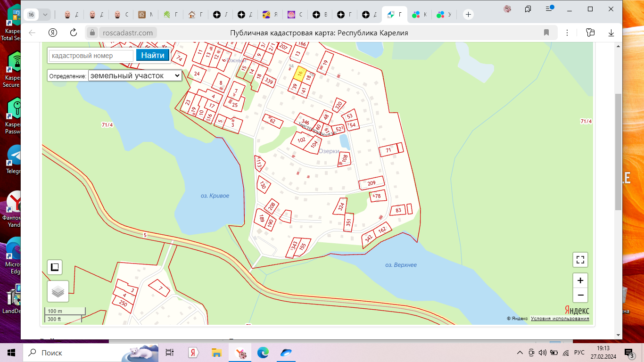Switch keyboard language from РУС in tray

(579, 353)
